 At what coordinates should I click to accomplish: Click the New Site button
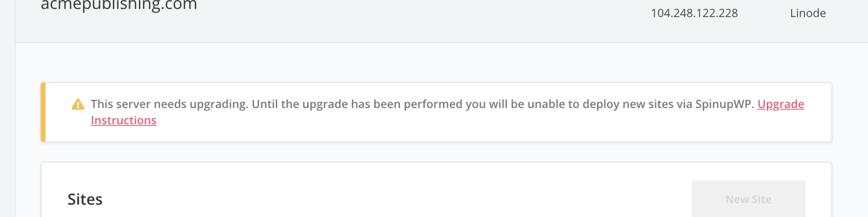748,199
